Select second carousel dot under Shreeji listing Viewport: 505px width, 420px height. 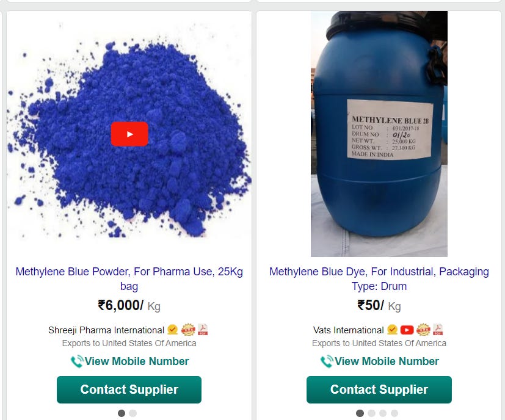(133, 413)
